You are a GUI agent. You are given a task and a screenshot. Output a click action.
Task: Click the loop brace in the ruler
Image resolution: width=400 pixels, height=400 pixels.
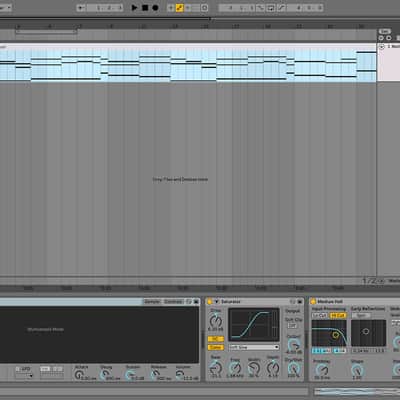46,32
